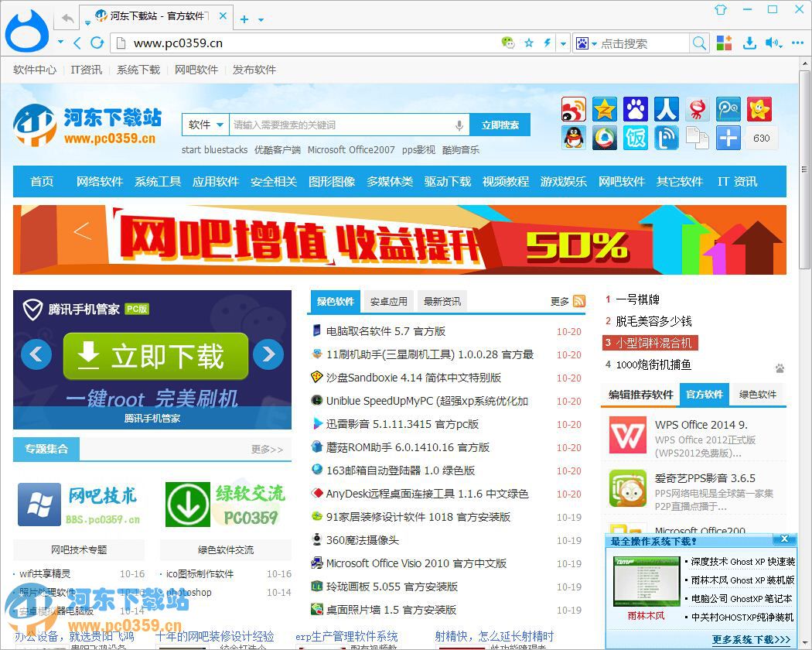
Task: Open the downloads manager icon
Action: tap(749, 43)
